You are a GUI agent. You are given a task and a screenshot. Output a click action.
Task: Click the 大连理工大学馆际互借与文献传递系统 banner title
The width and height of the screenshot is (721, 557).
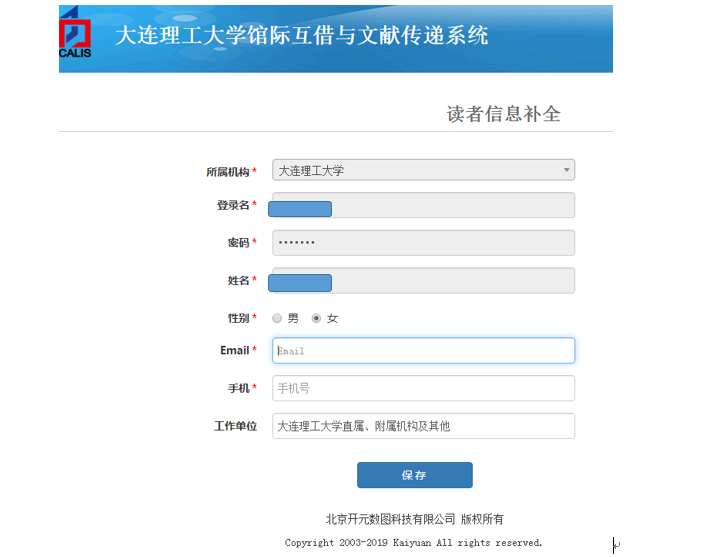click(301, 36)
